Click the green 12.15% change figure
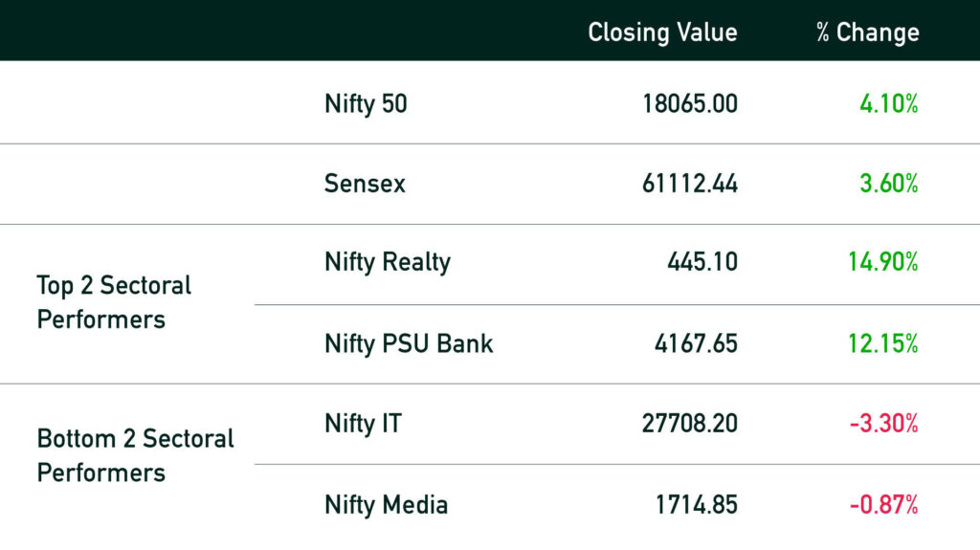Screen dimensions: 980x550 click(883, 343)
